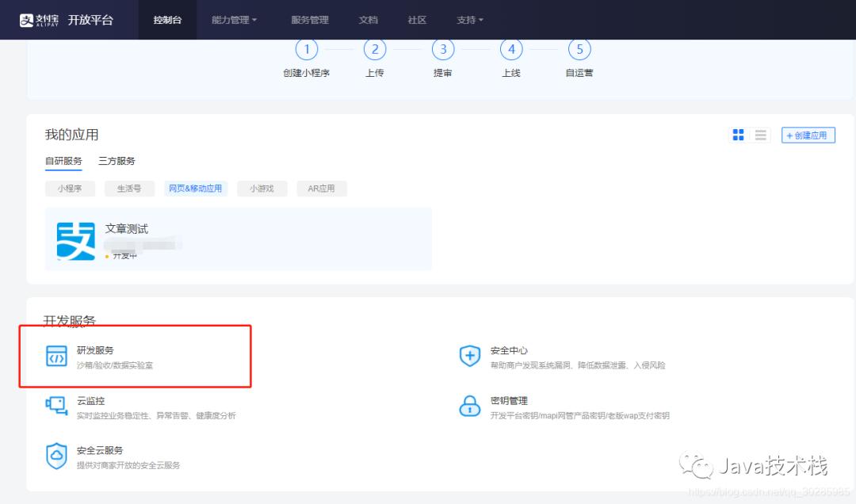Open the 能力管理 dropdown
The image size is (856, 504).
pyautogui.click(x=234, y=20)
